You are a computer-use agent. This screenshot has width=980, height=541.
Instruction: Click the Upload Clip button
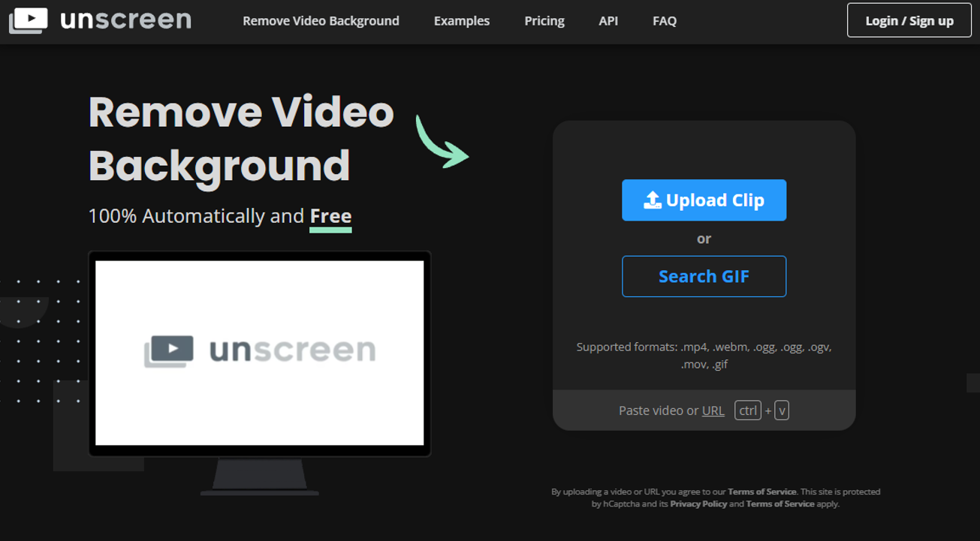[x=704, y=200]
